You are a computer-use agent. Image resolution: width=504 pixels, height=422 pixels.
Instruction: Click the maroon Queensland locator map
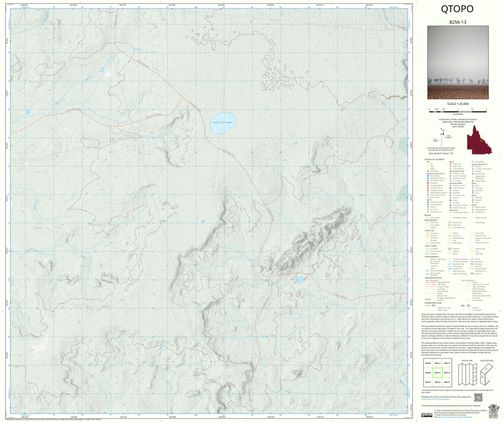[x=479, y=140]
